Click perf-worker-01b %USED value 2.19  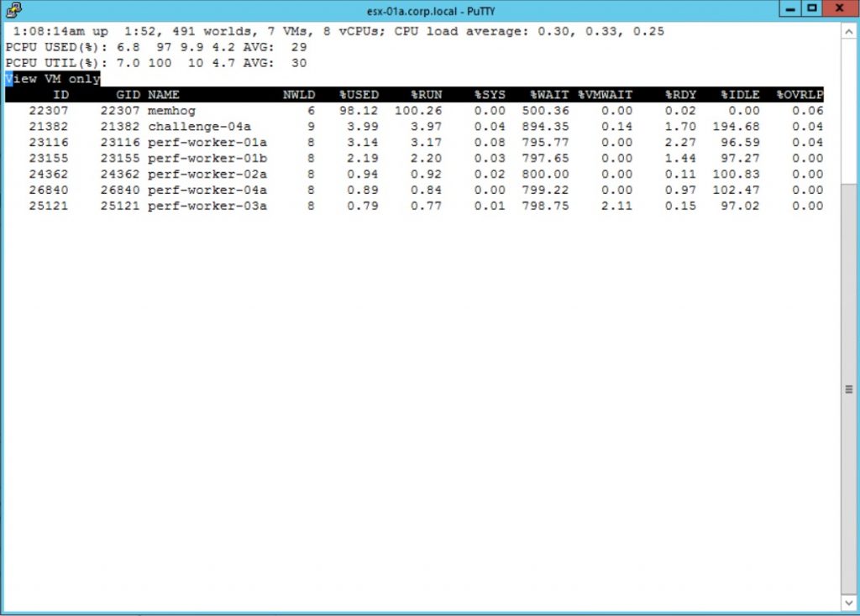point(363,159)
